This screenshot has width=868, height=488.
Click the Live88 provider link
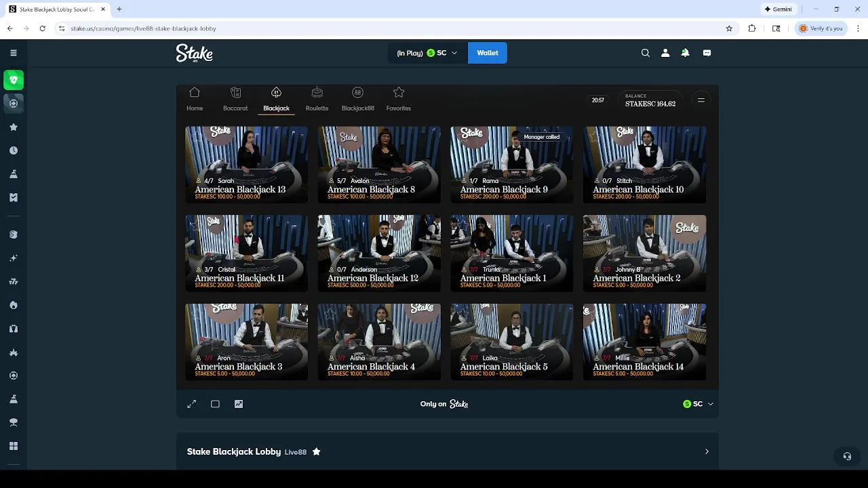(x=296, y=452)
